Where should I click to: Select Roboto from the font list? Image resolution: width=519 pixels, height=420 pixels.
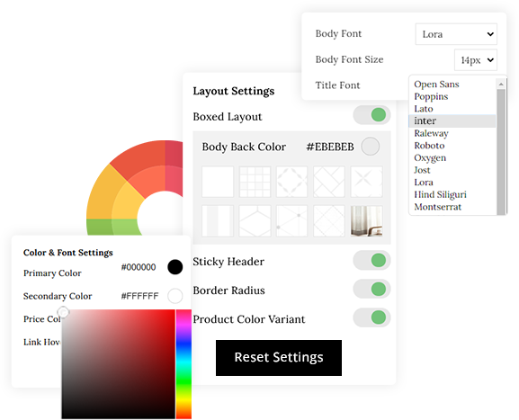429,146
